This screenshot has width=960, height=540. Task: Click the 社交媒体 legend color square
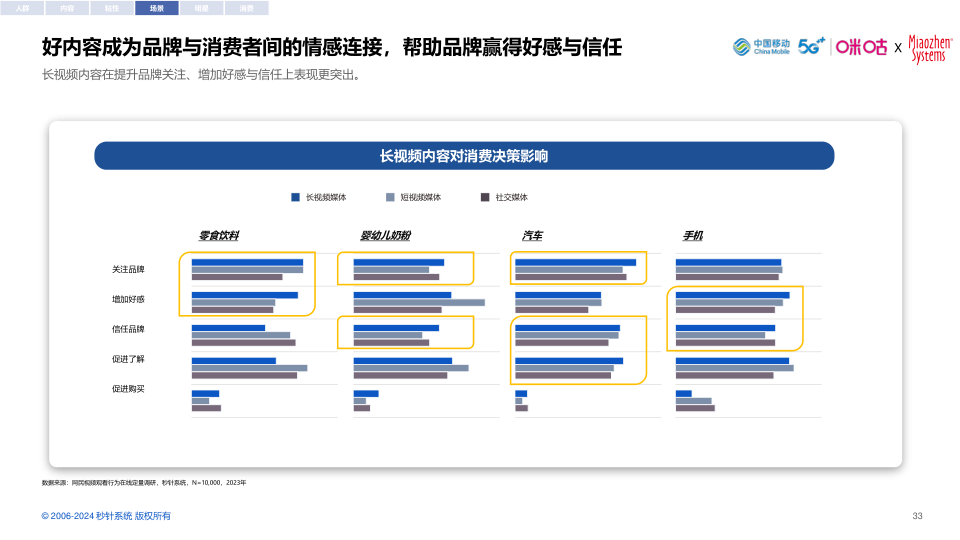coord(485,197)
